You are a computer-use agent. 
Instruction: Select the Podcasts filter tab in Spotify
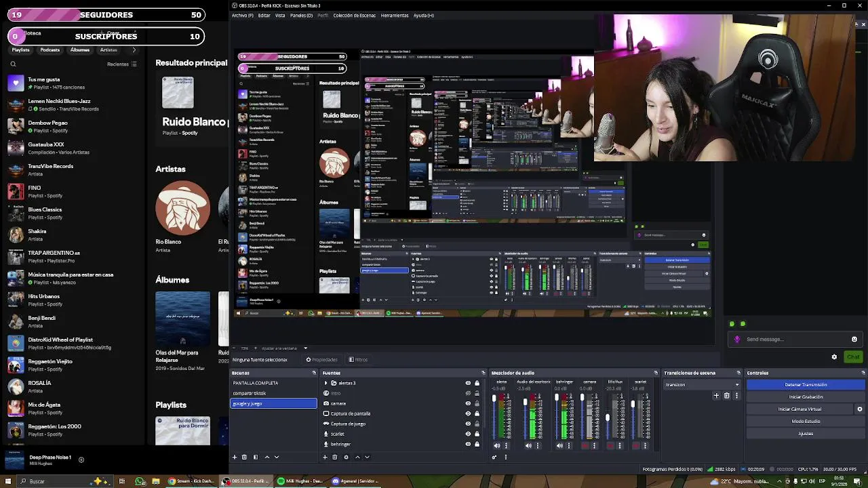(x=50, y=49)
